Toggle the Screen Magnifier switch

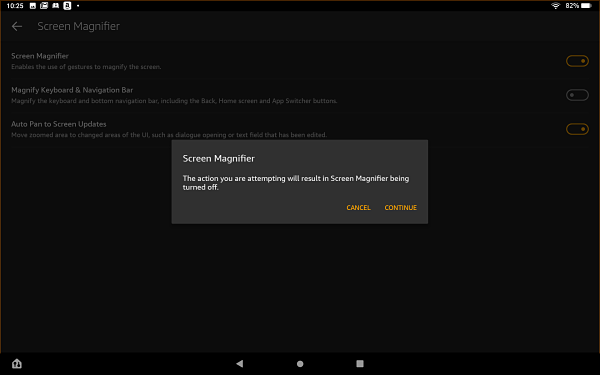[x=577, y=61]
